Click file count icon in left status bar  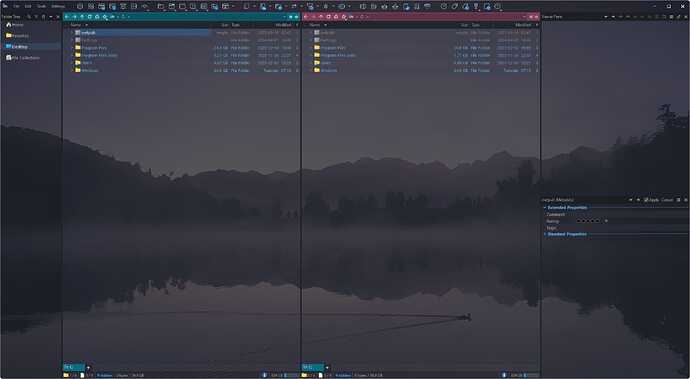[x=82, y=375]
